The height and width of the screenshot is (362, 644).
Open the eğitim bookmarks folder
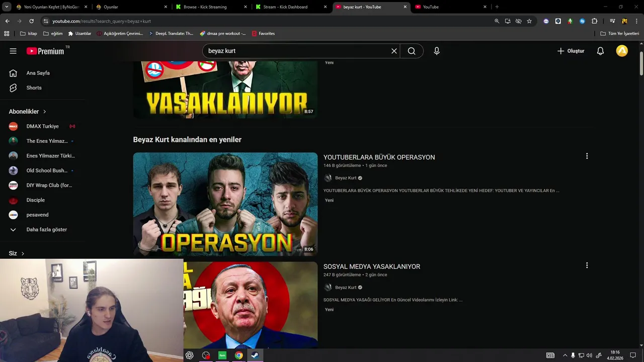point(53,34)
